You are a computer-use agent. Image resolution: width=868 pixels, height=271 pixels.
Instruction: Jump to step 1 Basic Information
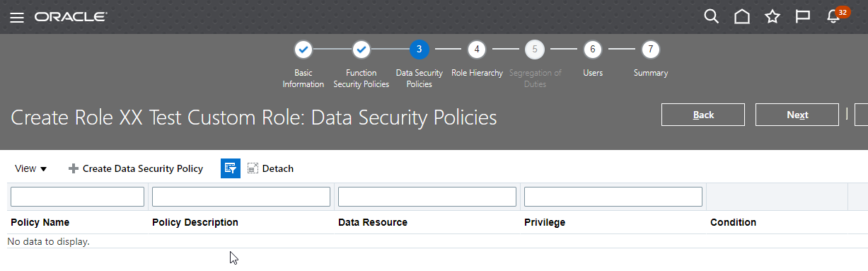pyautogui.click(x=303, y=50)
